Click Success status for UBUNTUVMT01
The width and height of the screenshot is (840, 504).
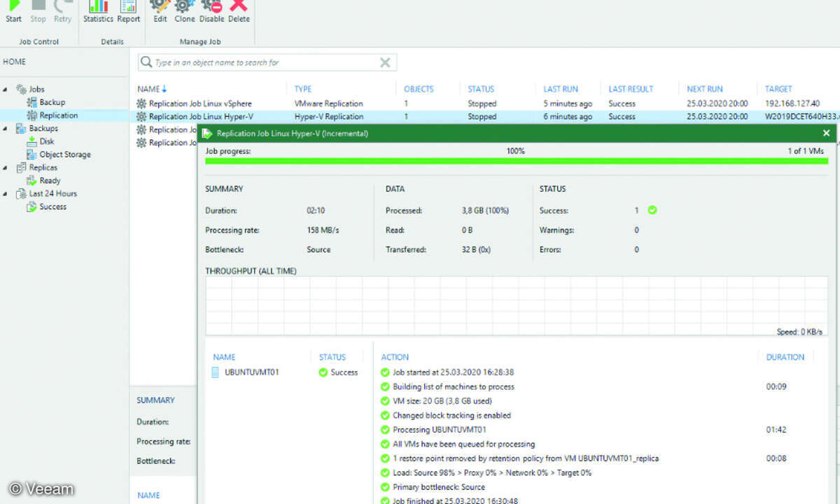point(339,372)
